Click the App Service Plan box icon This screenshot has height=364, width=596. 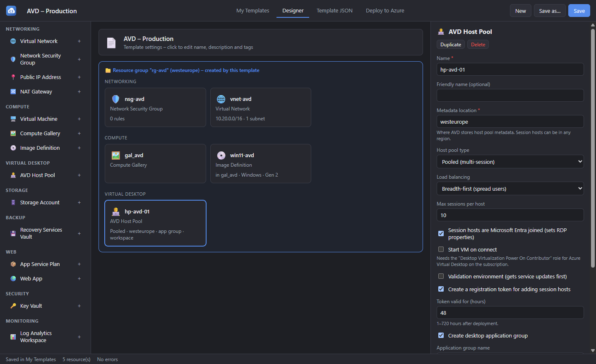13,264
